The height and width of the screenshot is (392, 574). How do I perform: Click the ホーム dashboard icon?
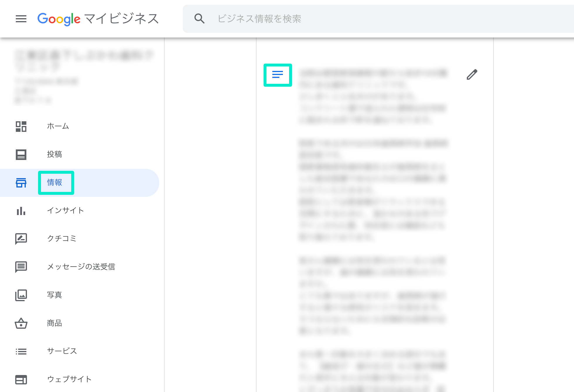pos(21,126)
